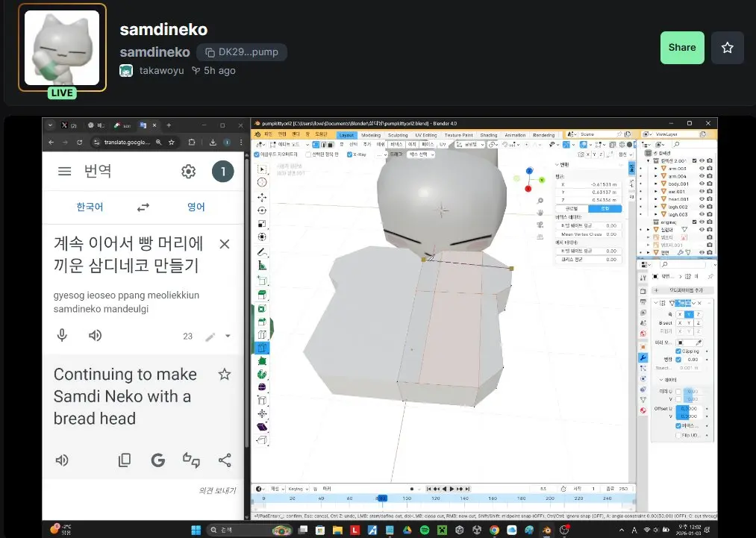Image resolution: width=756 pixels, height=538 pixels.
Task: Select the Move tool in Blender toolbar
Action: 262,197
